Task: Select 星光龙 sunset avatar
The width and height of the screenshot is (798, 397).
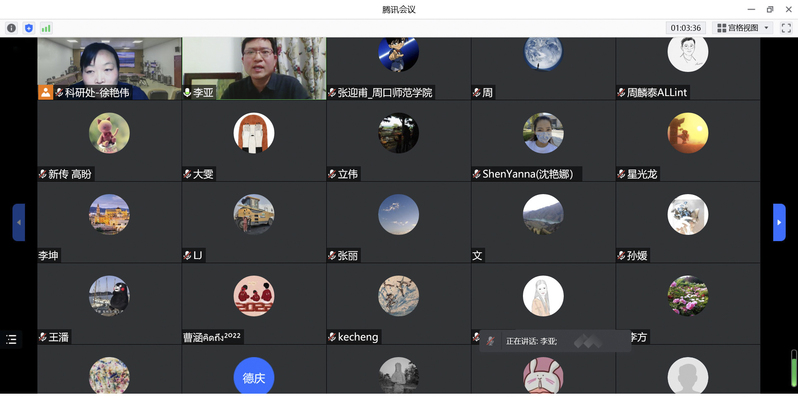Action: (x=688, y=133)
